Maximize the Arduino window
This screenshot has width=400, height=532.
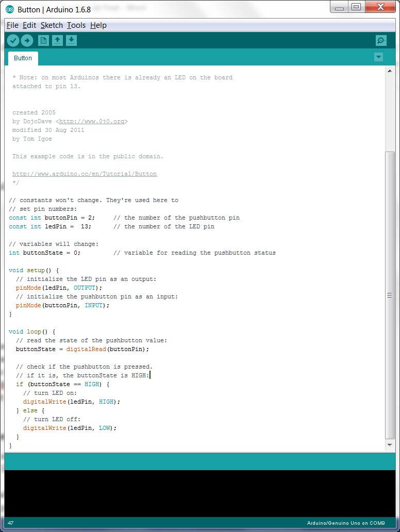click(x=356, y=7)
